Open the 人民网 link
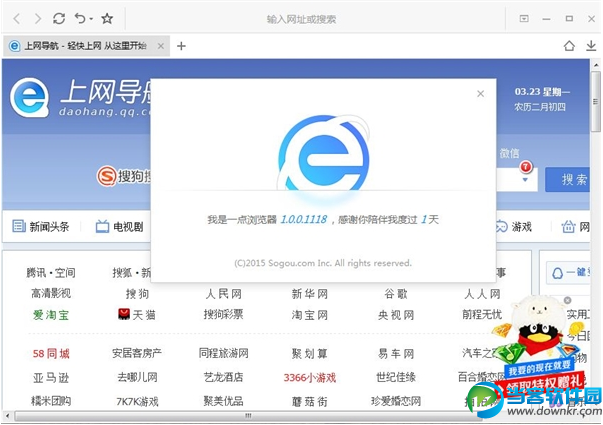The height and width of the screenshot is (425, 603). point(223,294)
